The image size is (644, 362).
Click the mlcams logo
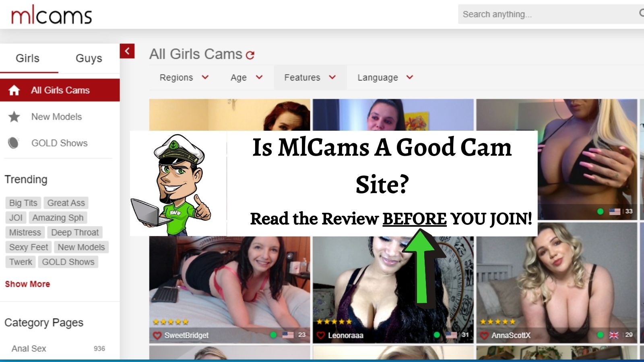pyautogui.click(x=51, y=16)
